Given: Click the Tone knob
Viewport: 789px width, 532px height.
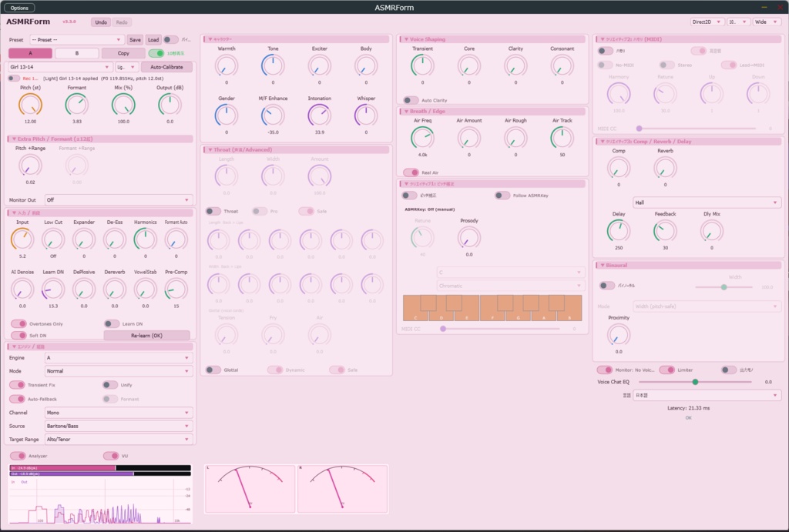Looking at the screenshot, I should click(x=273, y=66).
